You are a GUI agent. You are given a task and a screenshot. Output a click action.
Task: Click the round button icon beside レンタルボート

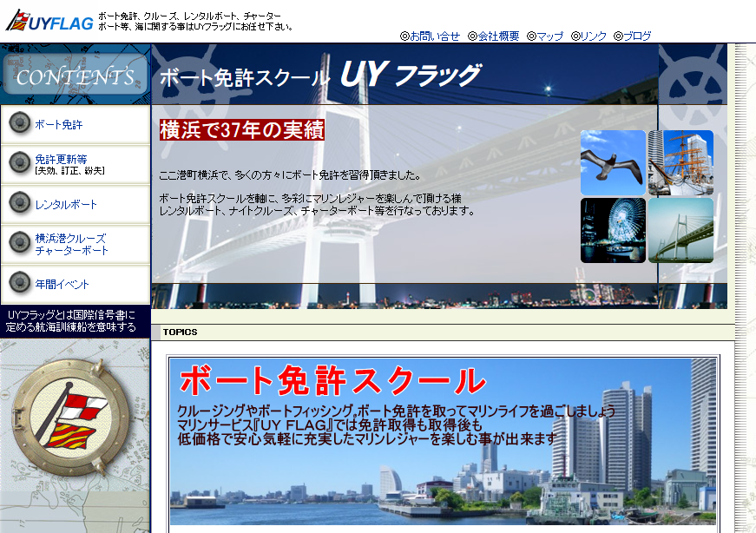coord(20,202)
